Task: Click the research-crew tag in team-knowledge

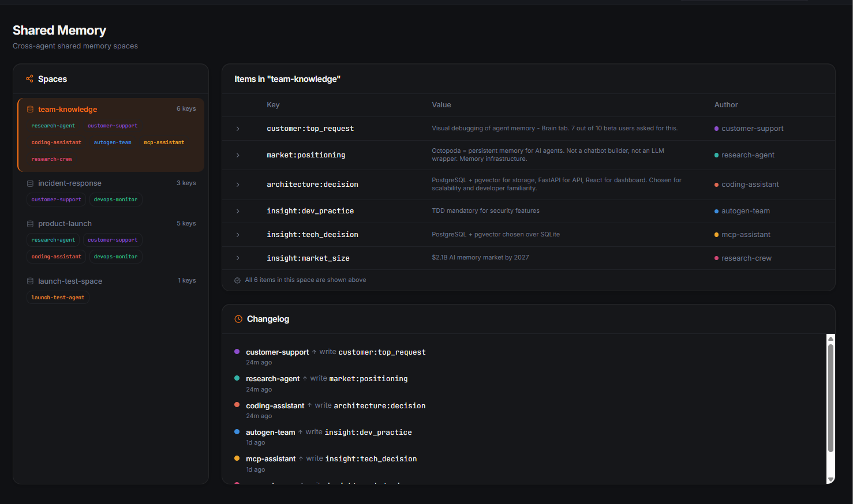Action: 52,159
